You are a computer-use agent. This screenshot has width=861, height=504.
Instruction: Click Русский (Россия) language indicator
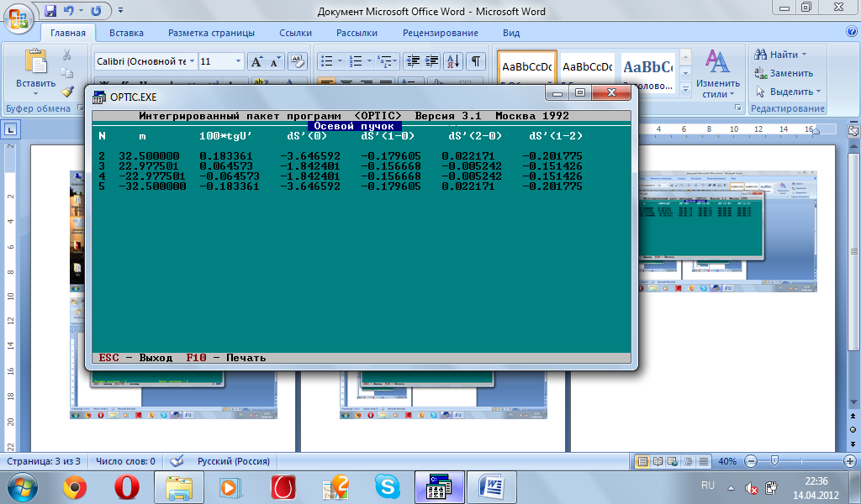click(x=234, y=461)
